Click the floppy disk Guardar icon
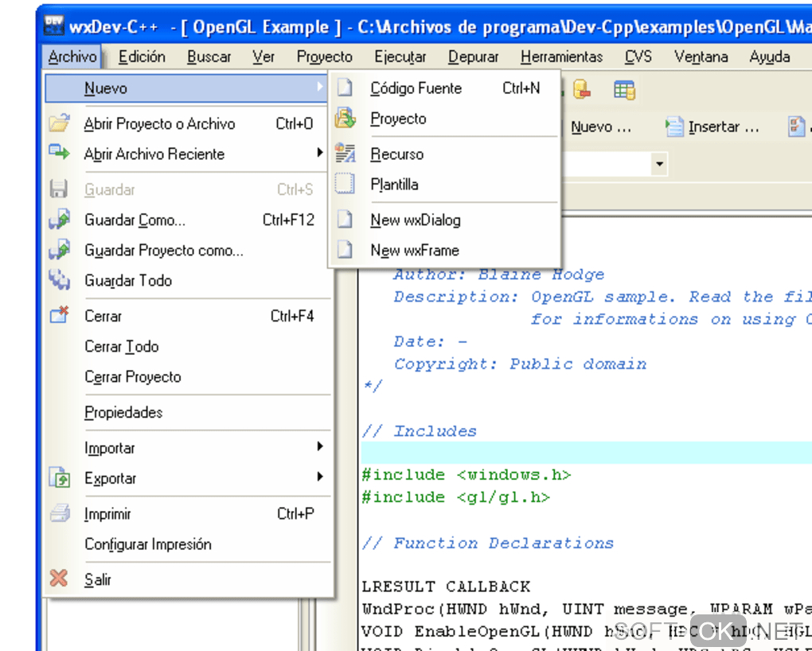The width and height of the screenshot is (812, 651). coord(59,189)
